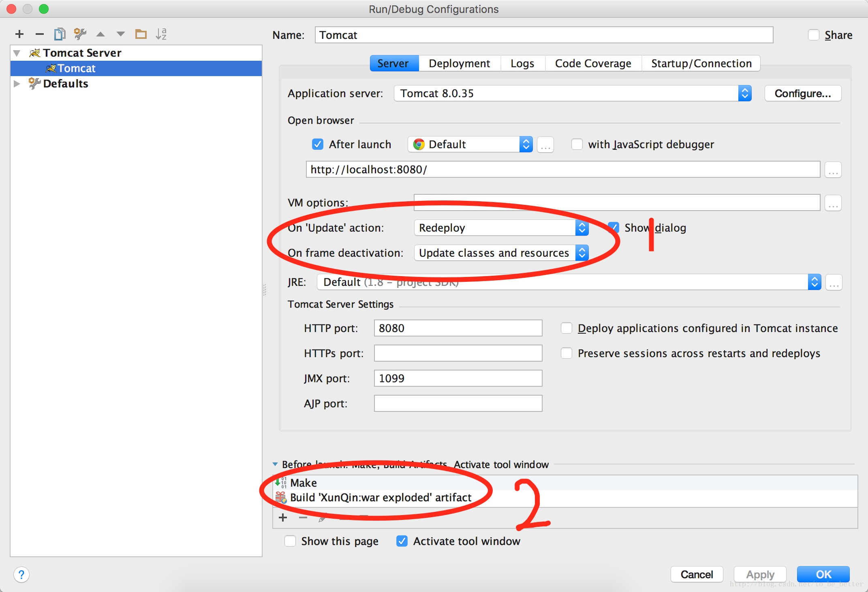
Task: Focus the HTTPs port field
Action: [x=458, y=353]
